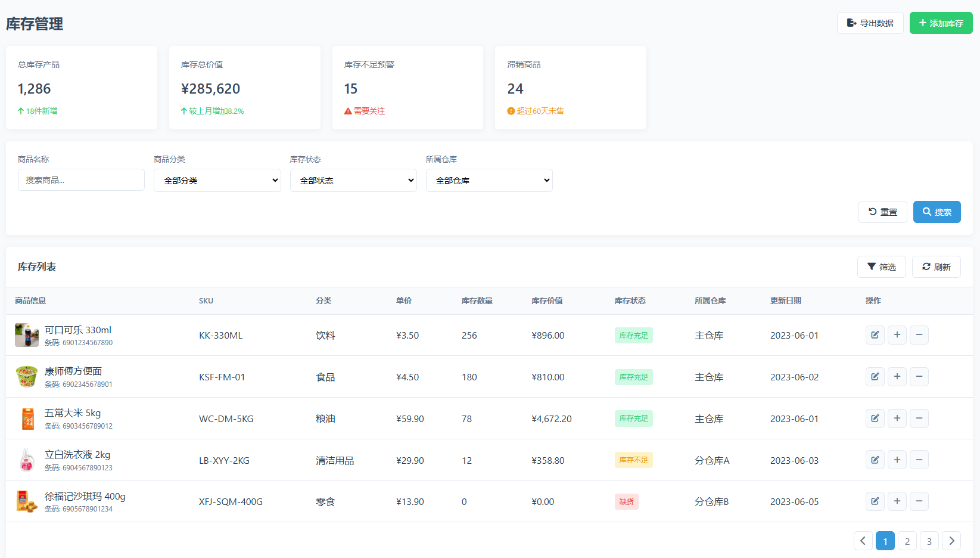This screenshot has height=558, width=980.
Task: Click the 康师傅方便面 product thumbnail
Action: point(26,376)
